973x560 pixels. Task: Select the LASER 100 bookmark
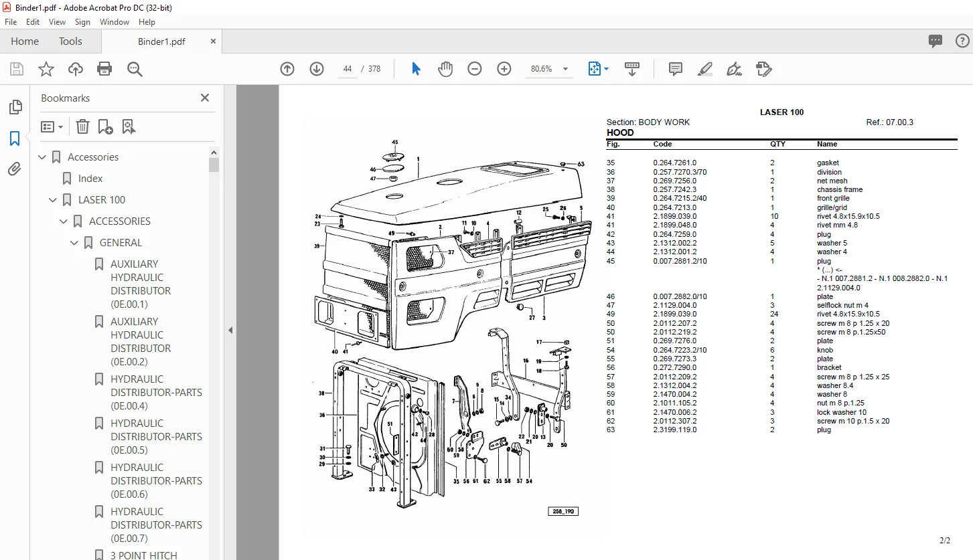[102, 200]
